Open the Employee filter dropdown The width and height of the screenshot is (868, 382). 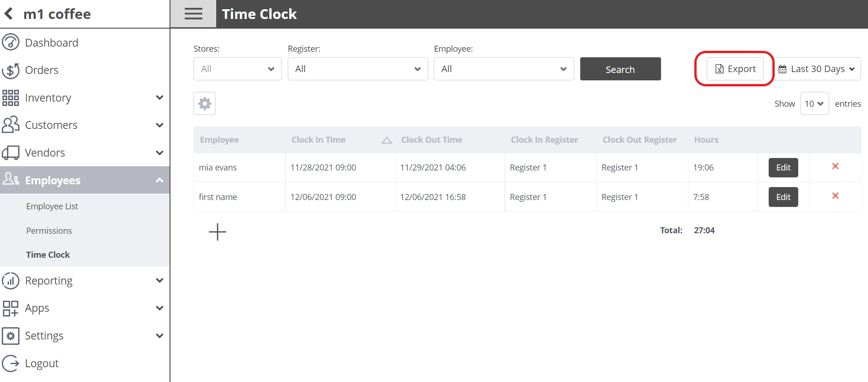click(504, 69)
